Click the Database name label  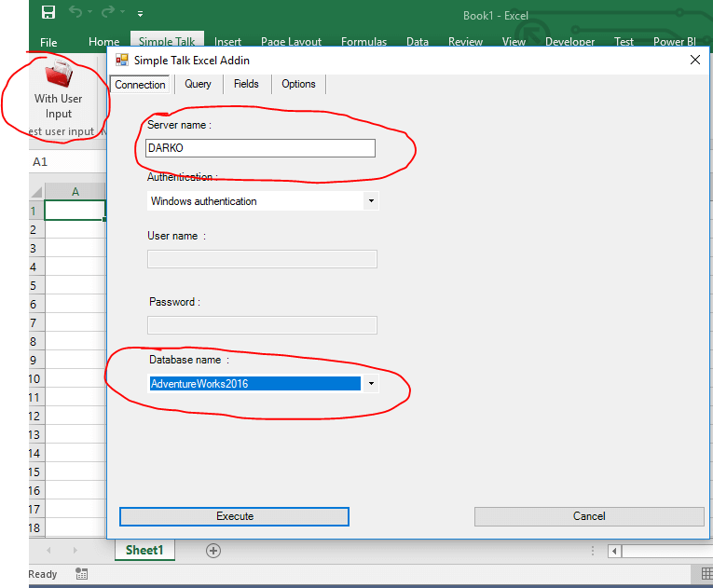coord(189,360)
